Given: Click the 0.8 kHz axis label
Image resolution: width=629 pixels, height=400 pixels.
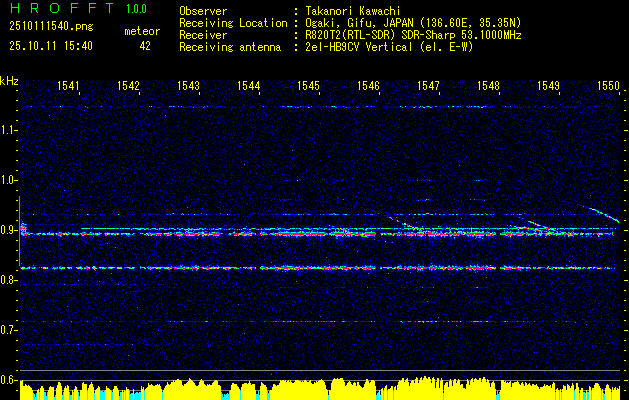Looking at the screenshot, I should (7, 280).
